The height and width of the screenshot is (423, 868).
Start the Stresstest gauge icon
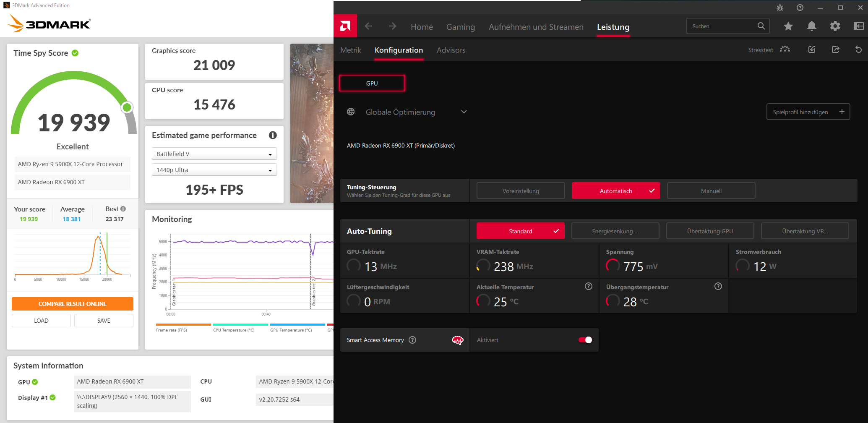[x=785, y=50]
